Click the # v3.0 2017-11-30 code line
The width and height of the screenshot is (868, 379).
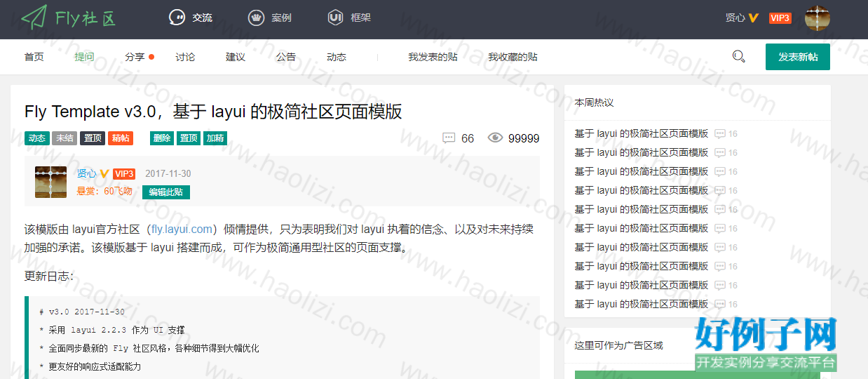click(x=82, y=312)
